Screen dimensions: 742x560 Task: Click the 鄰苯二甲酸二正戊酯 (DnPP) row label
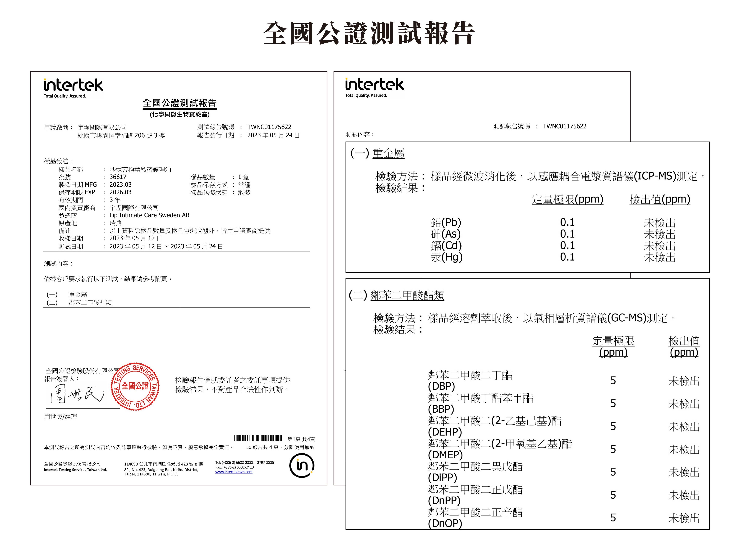[x=475, y=495]
